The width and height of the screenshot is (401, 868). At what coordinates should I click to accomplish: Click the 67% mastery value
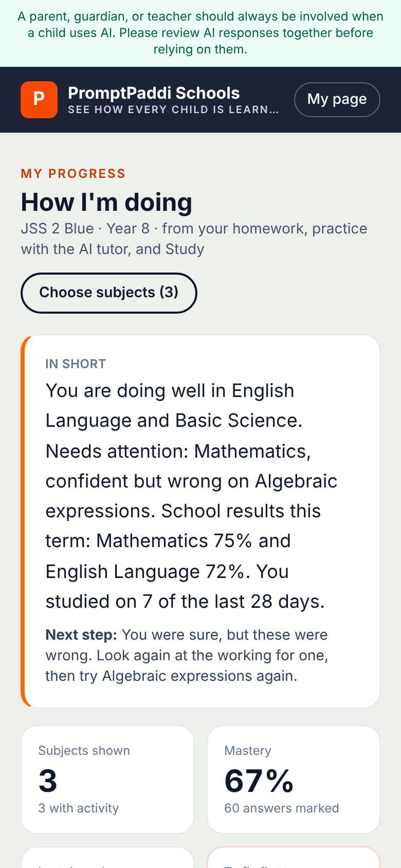(259, 781)
